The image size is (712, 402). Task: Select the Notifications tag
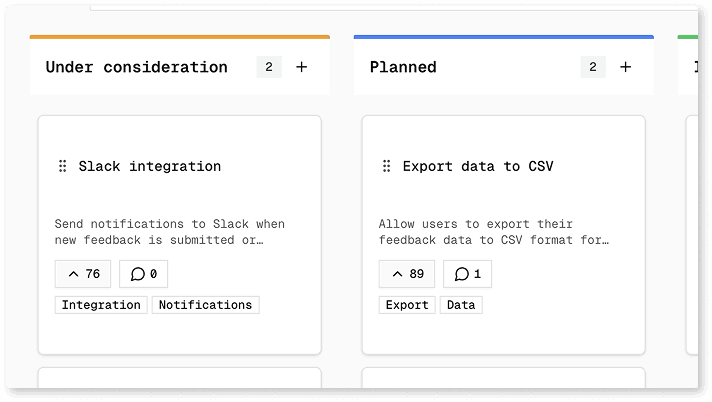click(205, 305)
